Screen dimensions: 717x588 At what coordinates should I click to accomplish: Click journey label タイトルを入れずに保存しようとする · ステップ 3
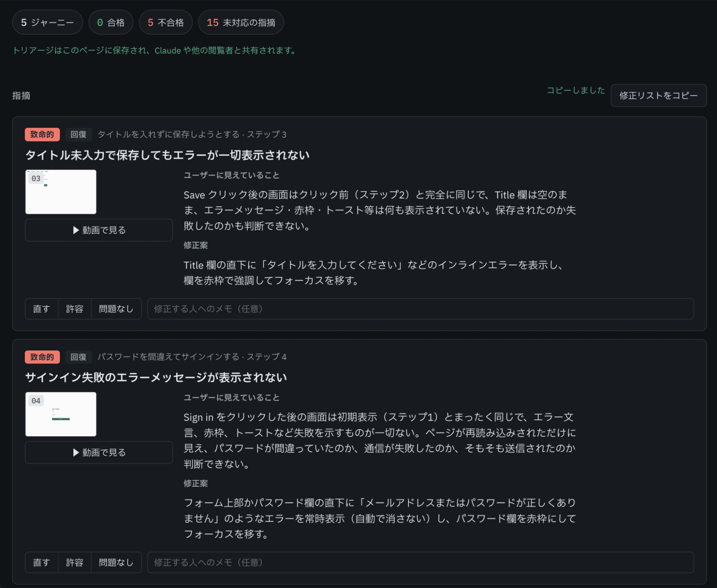coord(192,135)
